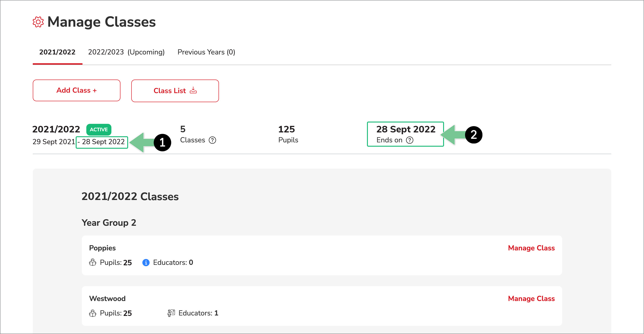Click the Year Group 2 heading
This screenshot has width=644, height=334.
pos(109,223)
